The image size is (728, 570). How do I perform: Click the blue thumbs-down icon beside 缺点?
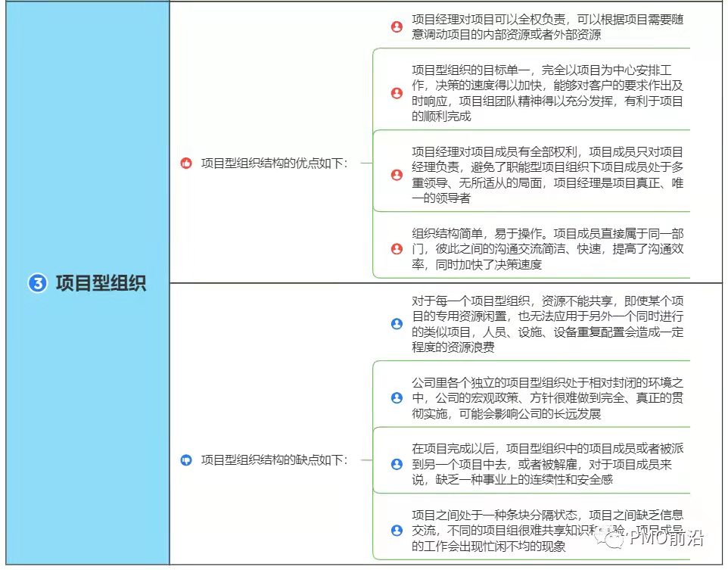[186, 460]
